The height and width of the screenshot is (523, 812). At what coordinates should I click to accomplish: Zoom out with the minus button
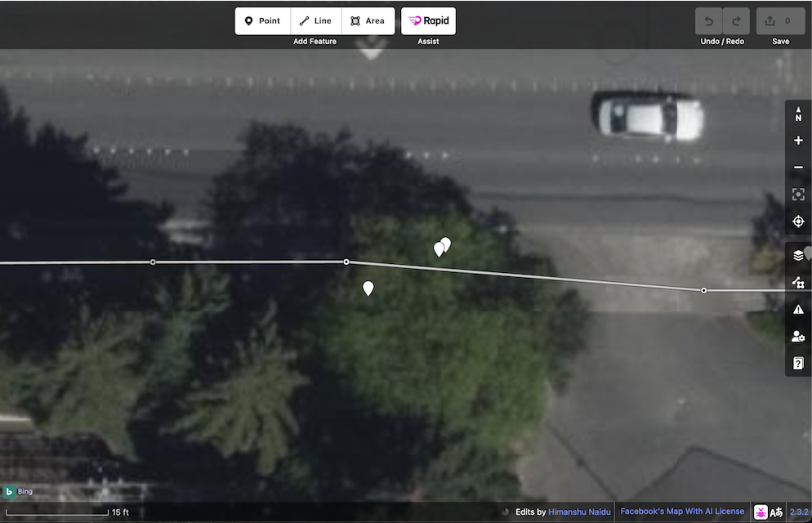click(x=798, y=168)
